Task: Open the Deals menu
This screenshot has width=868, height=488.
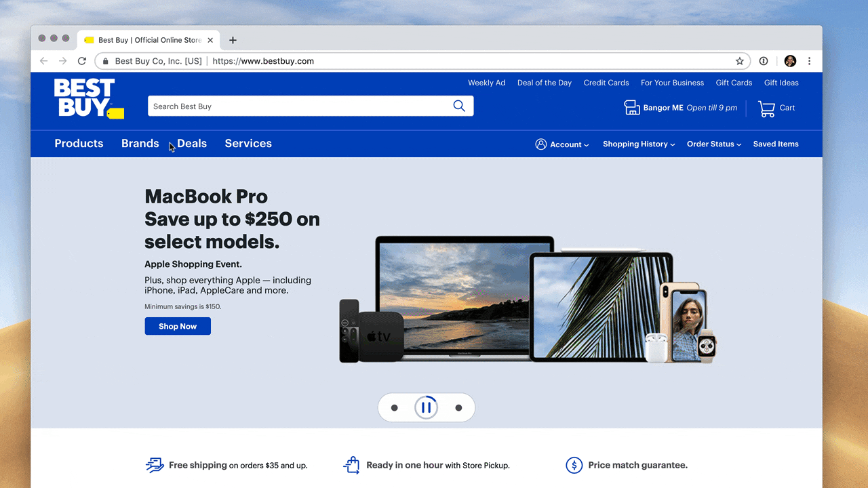Action: point(192,144)
